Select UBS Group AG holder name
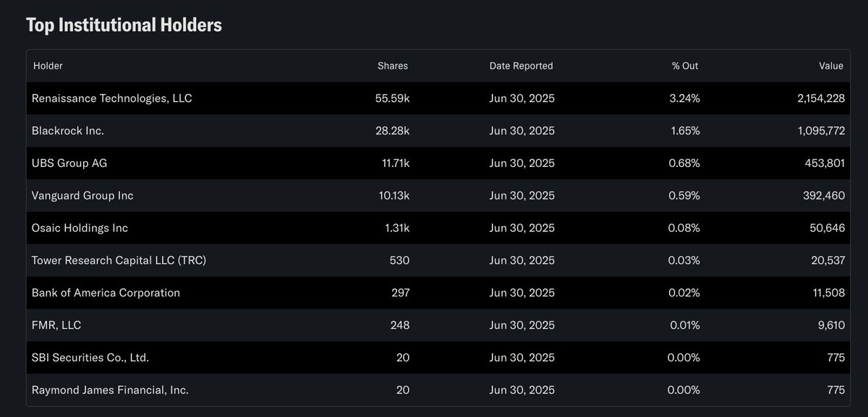Screen dimensions: 868x417 [69, 163]
